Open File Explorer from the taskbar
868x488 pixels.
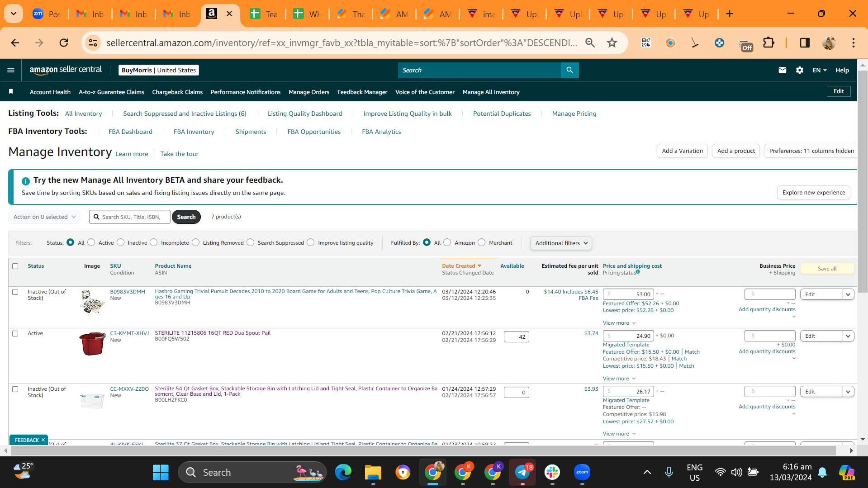tap(373, 472)
